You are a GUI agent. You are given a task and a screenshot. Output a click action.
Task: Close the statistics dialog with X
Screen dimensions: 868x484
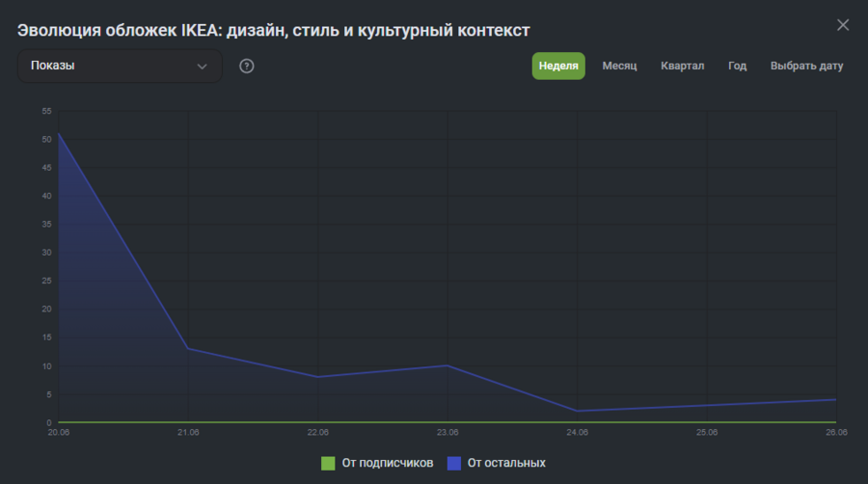(843, 25)
